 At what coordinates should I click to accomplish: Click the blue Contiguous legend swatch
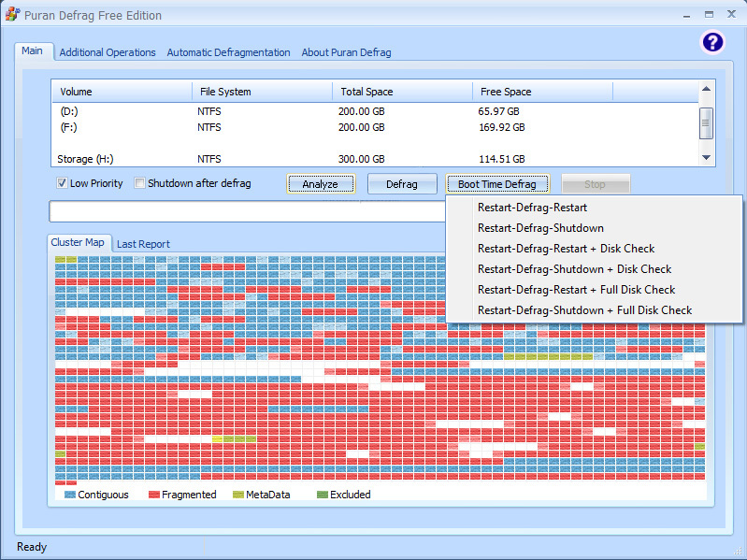pos(70,495)
